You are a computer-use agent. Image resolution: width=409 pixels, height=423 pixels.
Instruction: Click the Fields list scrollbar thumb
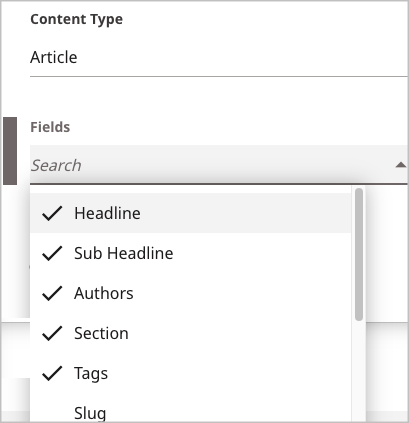359,254
